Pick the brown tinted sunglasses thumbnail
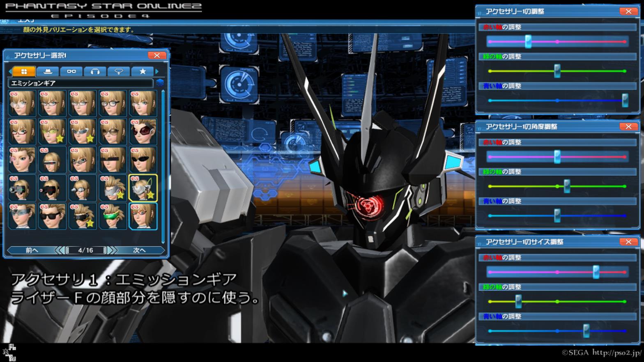Screen dimensions: 644x362 (113, 131)
